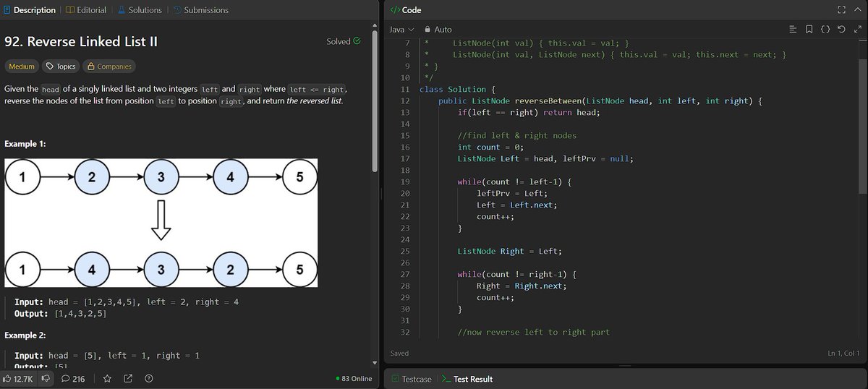Click the Solved green checkmark status

(x=344, y=41)
